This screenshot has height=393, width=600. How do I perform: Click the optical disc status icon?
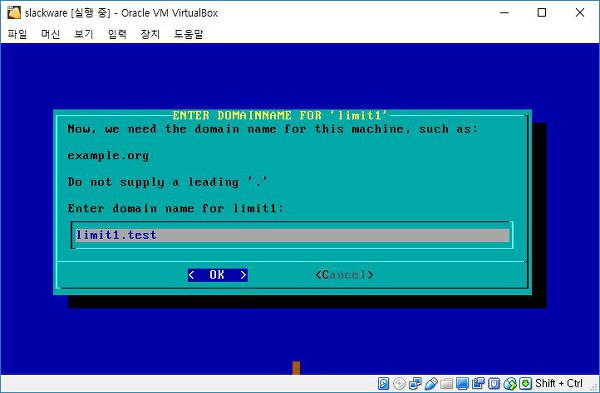point(399,383)
